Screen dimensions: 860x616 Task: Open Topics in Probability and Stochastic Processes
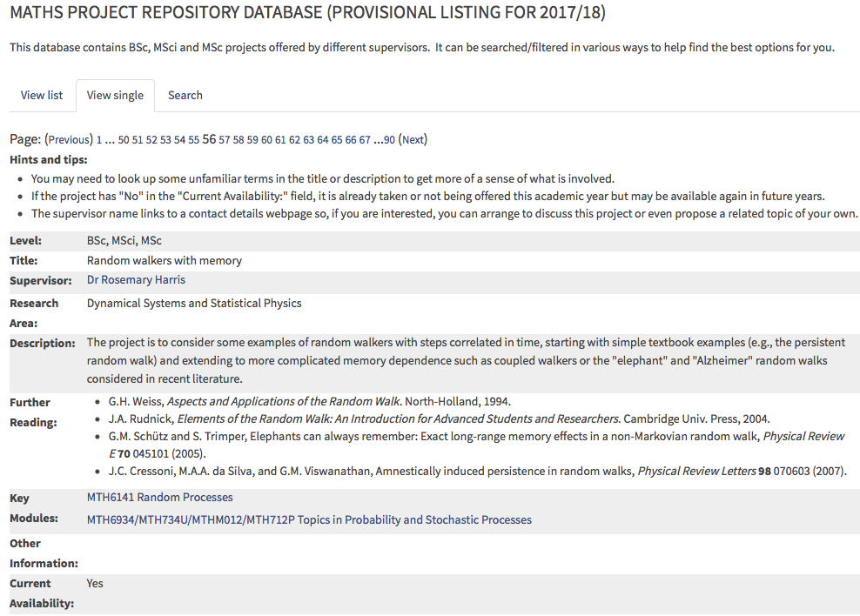pos(309,520)
